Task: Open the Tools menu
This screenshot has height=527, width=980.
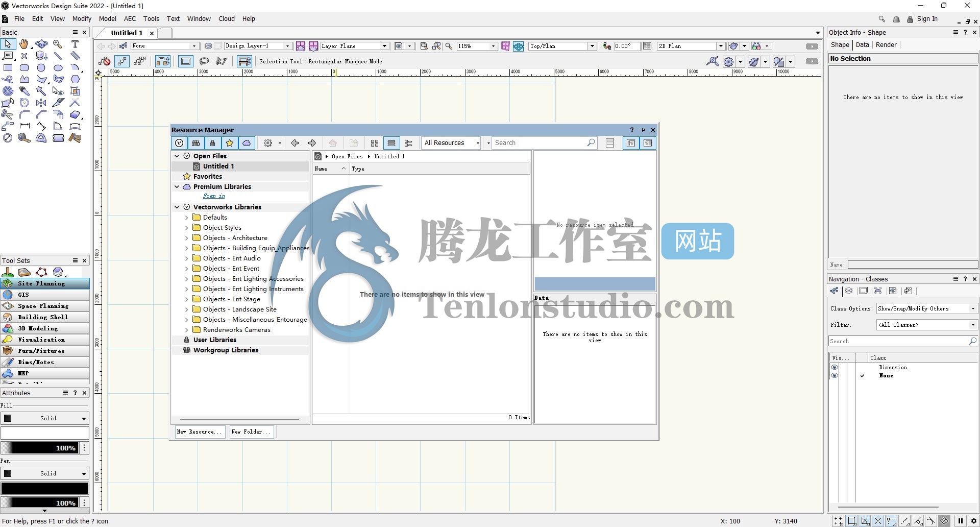Action: [151, 19]
